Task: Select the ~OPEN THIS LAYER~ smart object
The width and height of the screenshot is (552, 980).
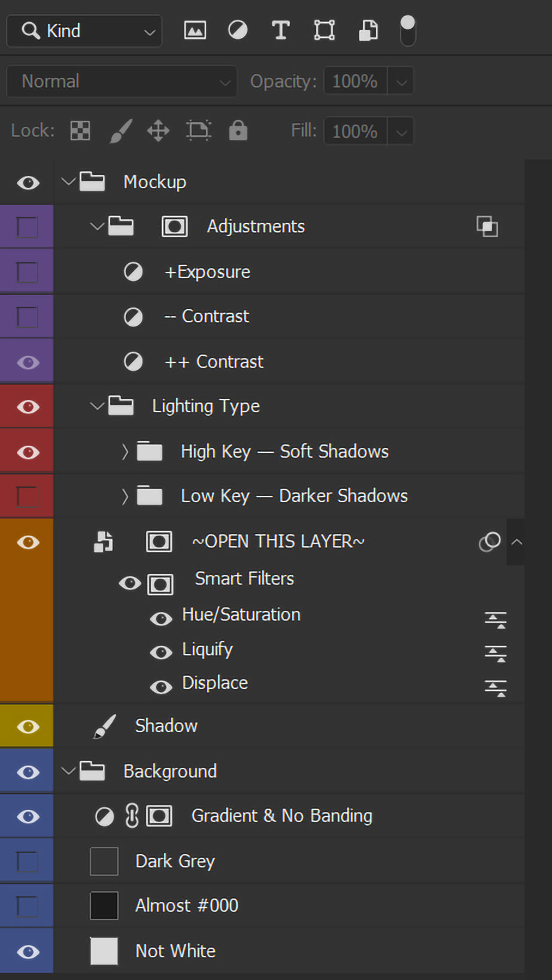Action: 278,542
